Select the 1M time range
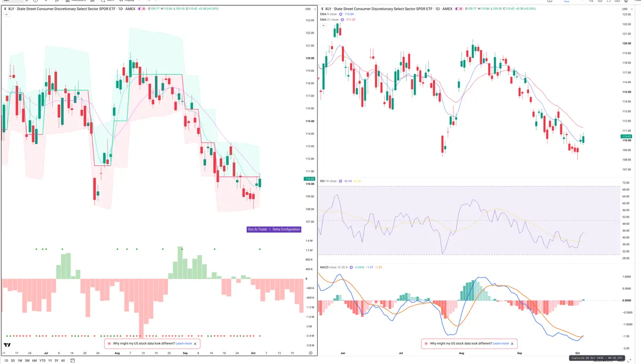 point(20,361)
